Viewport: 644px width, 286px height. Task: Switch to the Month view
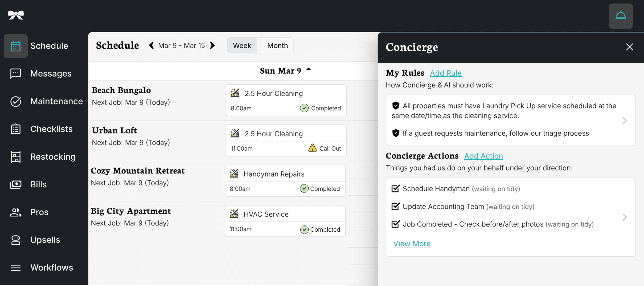point(277,45)
